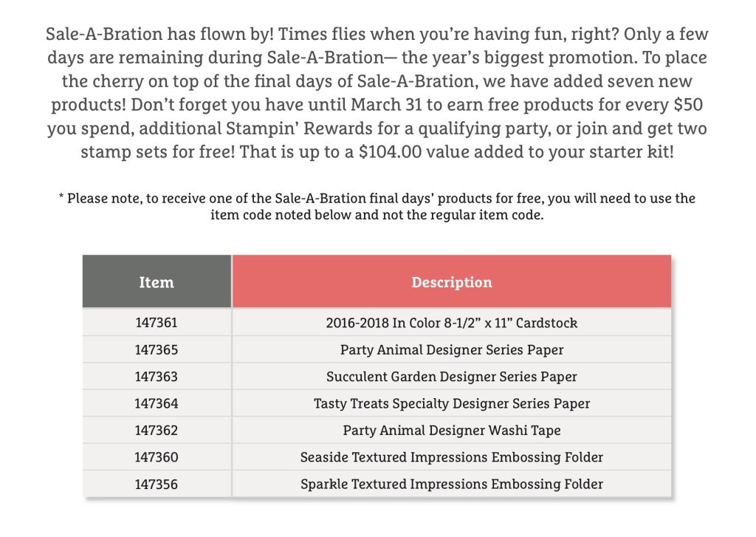Select Tasty Treats Specialty Designer Series Paper
This screenshot has height=537, width=756.
coord(451,403)
